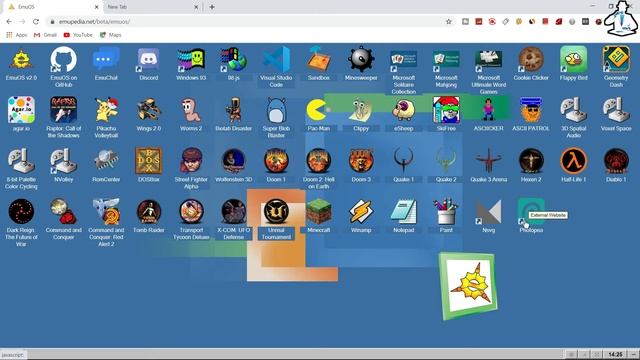Open the agar.io icon
The width and height of the screenshot is (640, 360).
point(21,110)
